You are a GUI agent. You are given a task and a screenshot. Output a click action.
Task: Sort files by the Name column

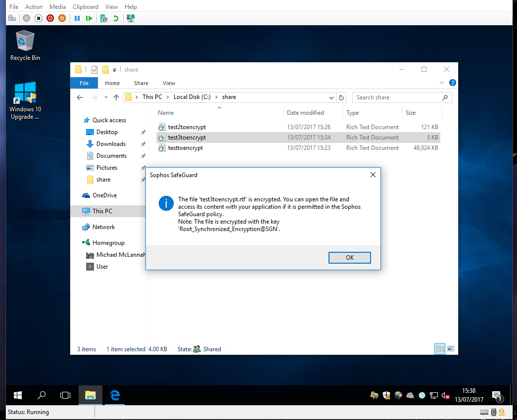219,113
